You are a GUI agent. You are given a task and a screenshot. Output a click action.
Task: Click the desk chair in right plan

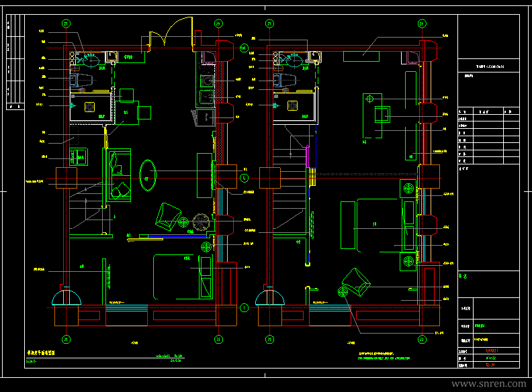pos(382,114)
